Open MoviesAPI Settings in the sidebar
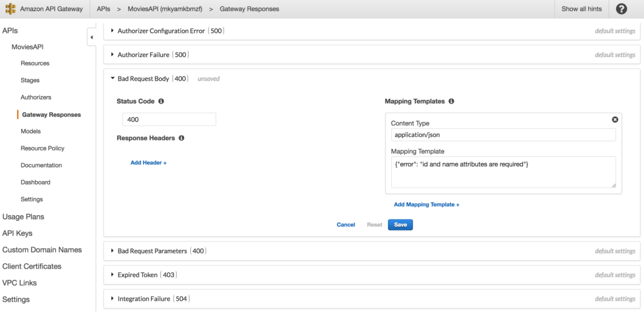 pyautogui.click(x=32, y=200)
